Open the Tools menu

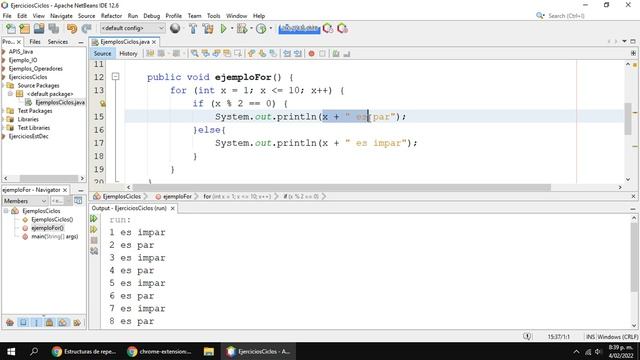coord(213,16)
